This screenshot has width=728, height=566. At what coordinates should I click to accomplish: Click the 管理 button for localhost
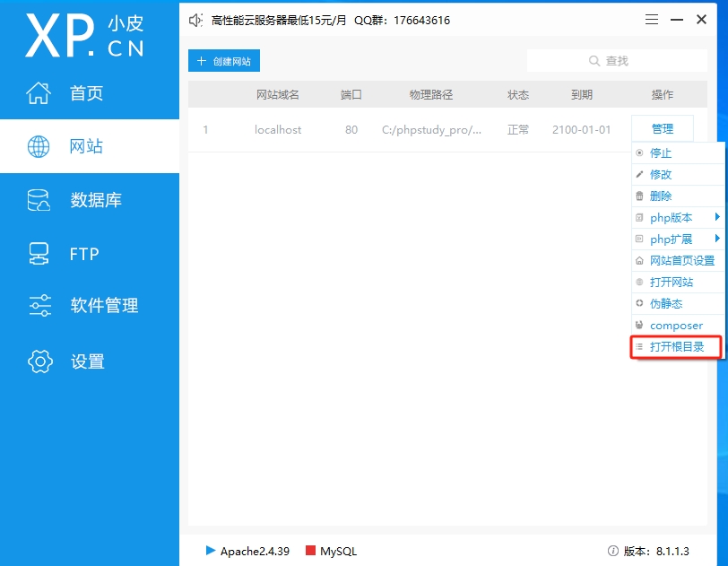(x=662, y=129)
